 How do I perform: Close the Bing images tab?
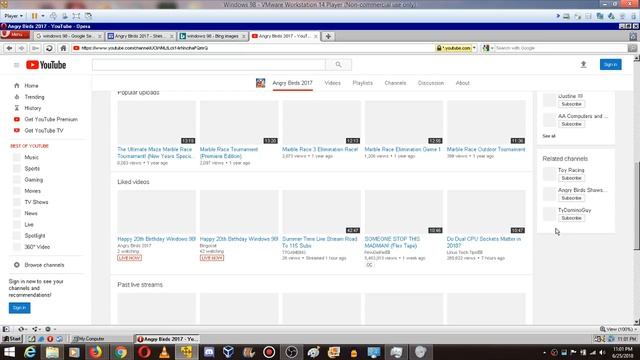pos(244,36)
